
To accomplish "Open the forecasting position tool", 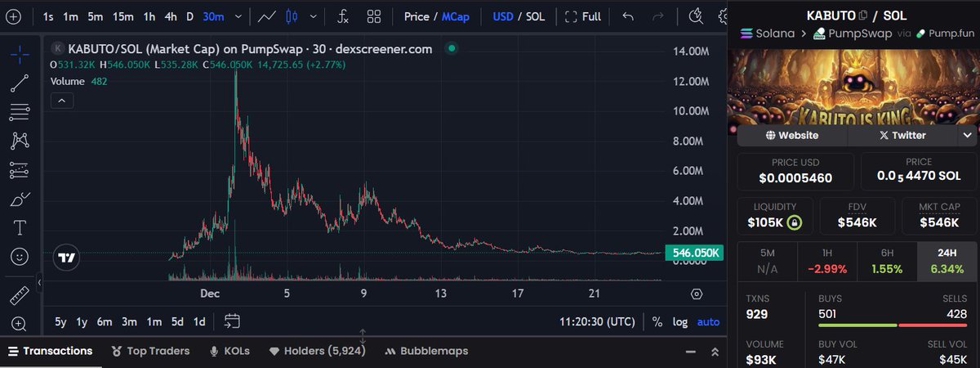I will [x=20, y=170].
